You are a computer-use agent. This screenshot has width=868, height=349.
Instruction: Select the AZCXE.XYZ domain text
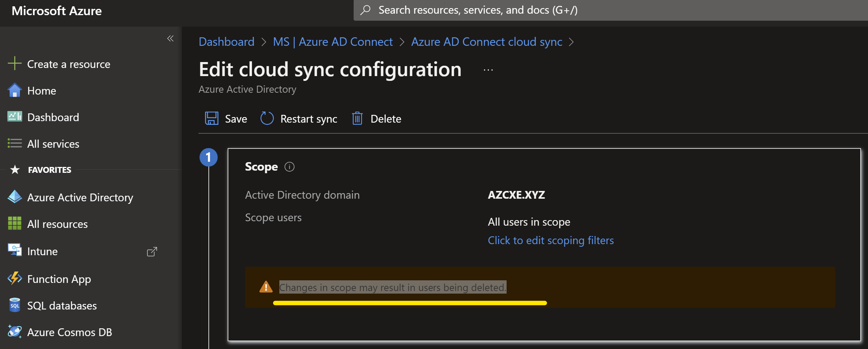point(516,195)
